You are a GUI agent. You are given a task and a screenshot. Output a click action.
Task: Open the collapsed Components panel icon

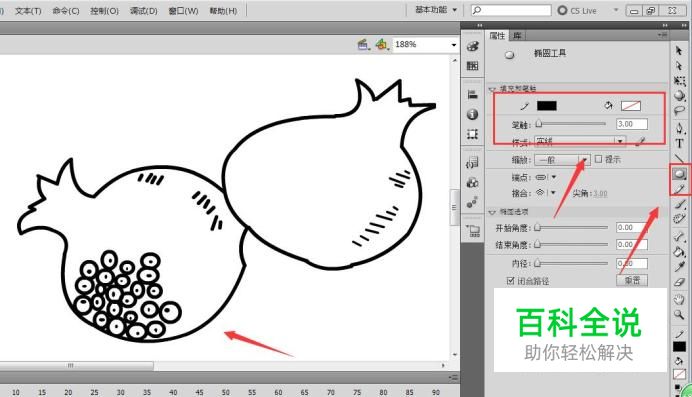coord(473,182)
